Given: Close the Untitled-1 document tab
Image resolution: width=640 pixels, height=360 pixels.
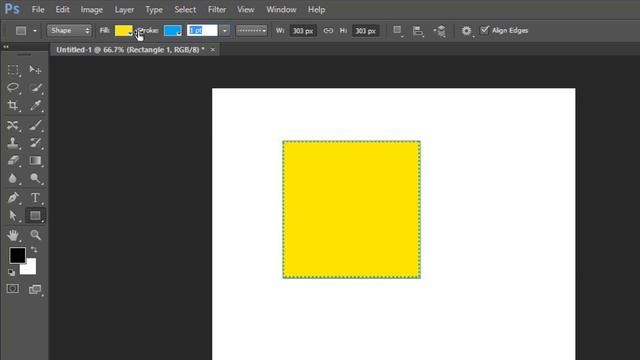Looking at the screenshot, I should tap(213, 50).
